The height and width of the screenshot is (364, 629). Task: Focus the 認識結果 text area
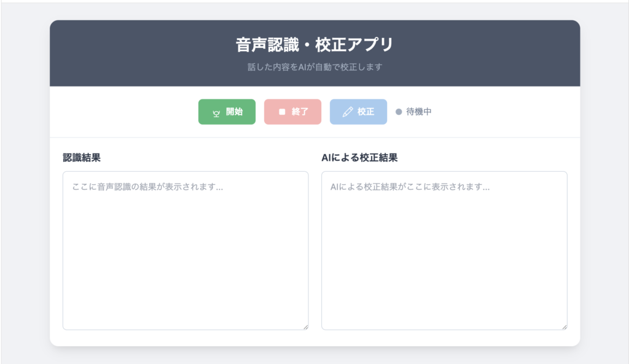coord(185,258)
